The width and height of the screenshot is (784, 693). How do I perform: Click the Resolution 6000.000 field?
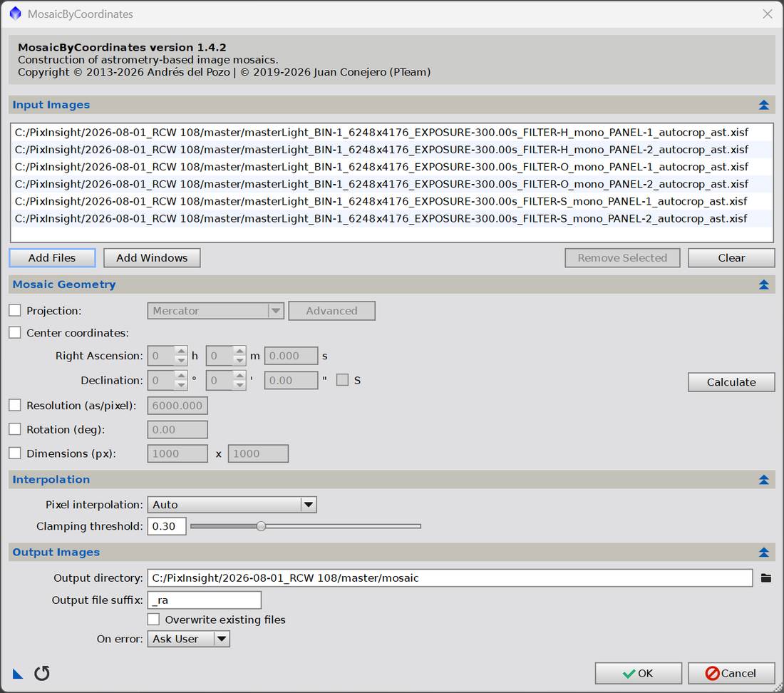tap(177, 406)
